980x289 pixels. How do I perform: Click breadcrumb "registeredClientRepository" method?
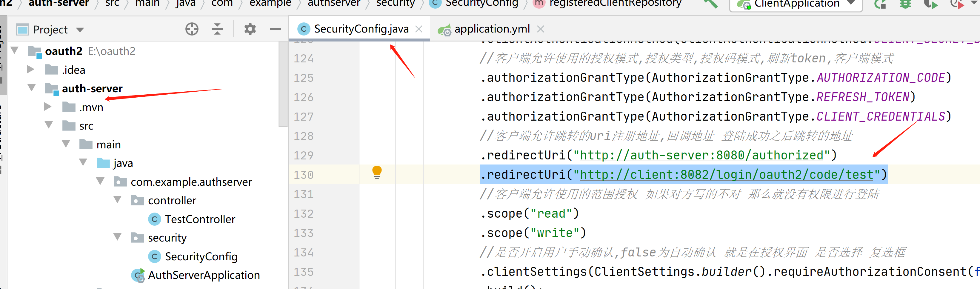[x=615, y=4]
